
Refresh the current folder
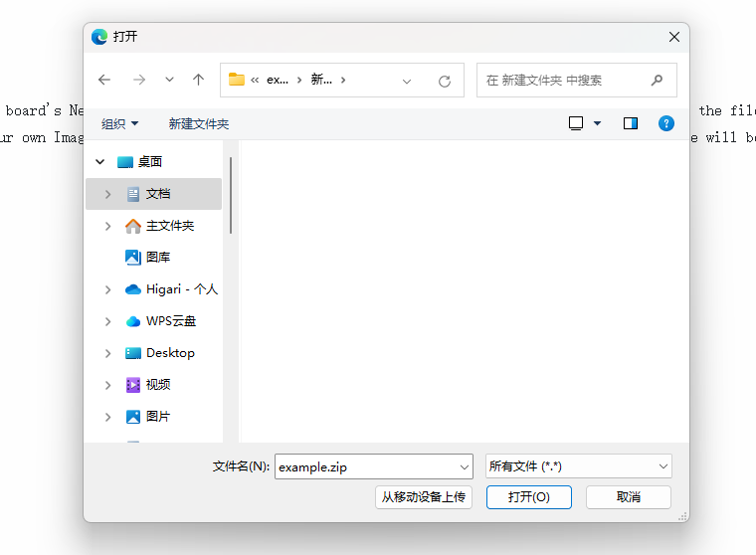point(445,81)
